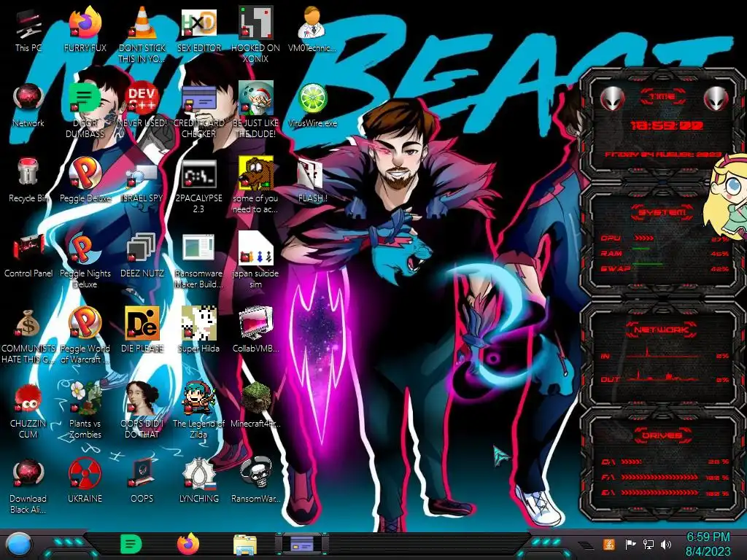Open the Ransomware Maker Build... icon

(198, 261)
